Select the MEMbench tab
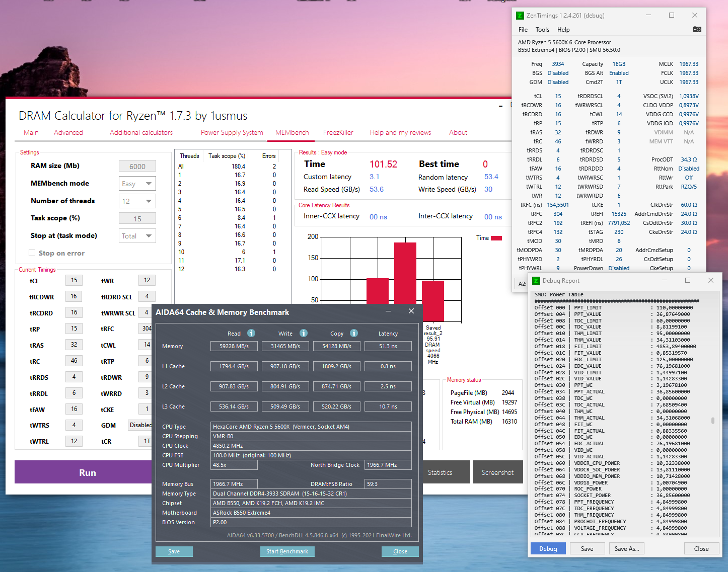 [x=292, y=132]
